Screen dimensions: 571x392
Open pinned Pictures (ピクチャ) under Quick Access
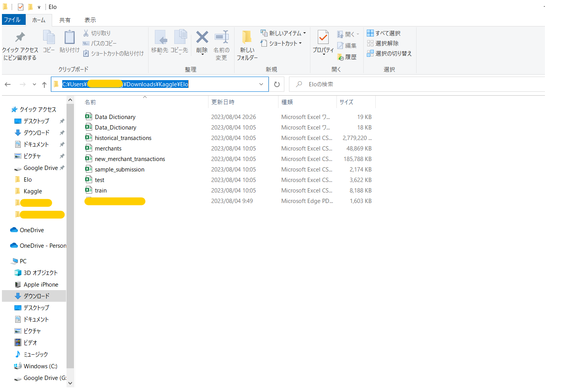tap(32, 156)
